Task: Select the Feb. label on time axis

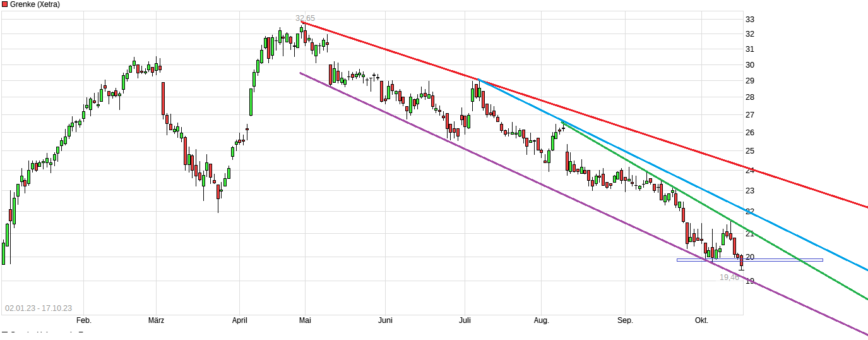Action: click(x=83, y=320)
